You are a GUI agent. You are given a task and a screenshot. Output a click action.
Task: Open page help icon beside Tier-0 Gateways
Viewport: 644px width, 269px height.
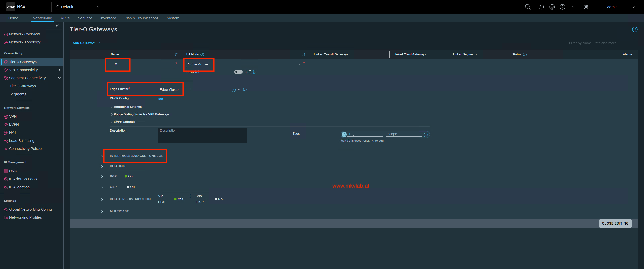pyautogui.click(x=635, y=29)
